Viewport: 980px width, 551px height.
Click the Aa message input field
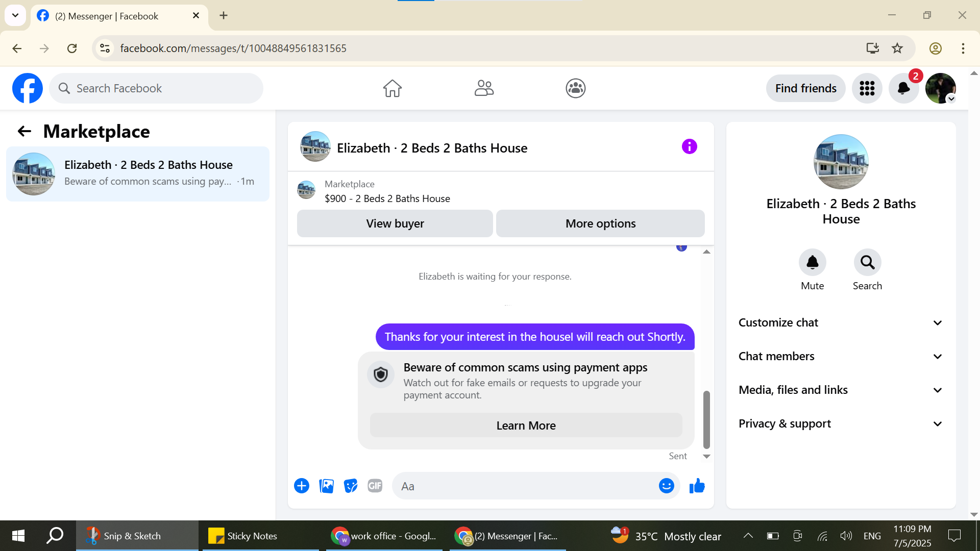point(526,486)
